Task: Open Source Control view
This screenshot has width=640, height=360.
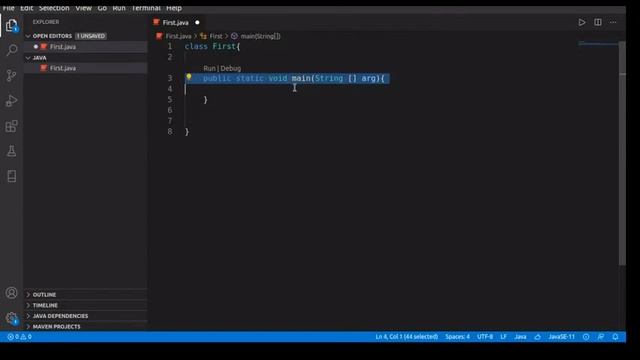Action: tap(11, 76)
